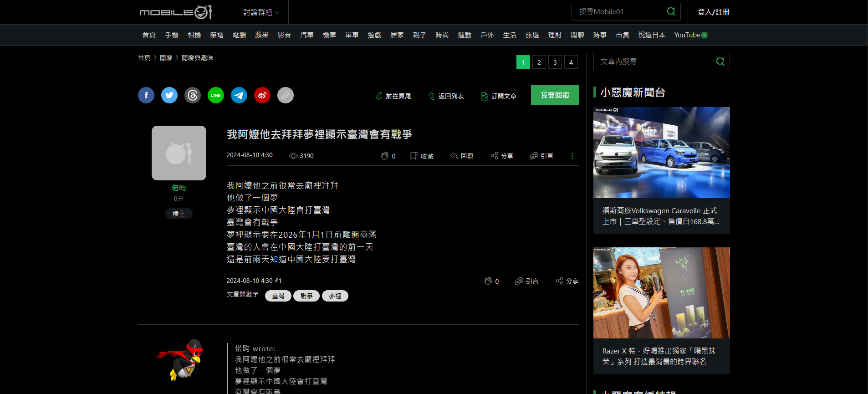Share the article through LINE
This screenshot has height=394, width=868.
coord(216,95)
